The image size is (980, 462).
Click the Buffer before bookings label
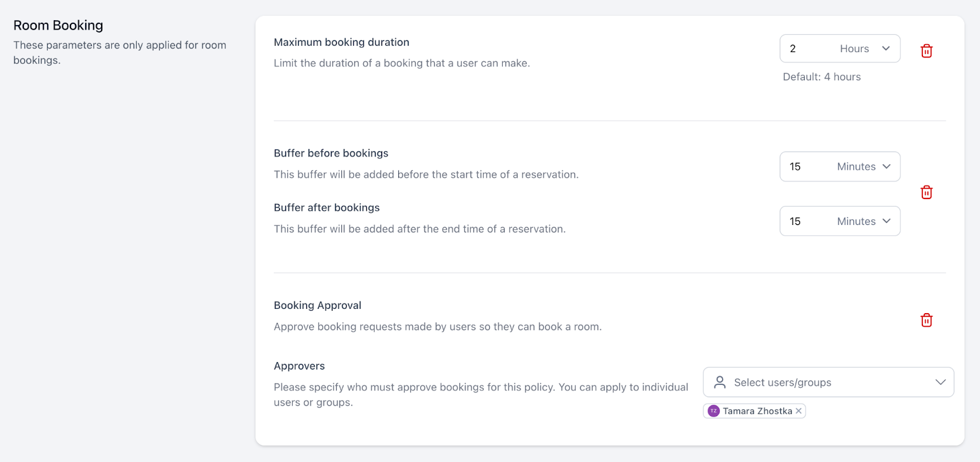click(x=331, y=153)
